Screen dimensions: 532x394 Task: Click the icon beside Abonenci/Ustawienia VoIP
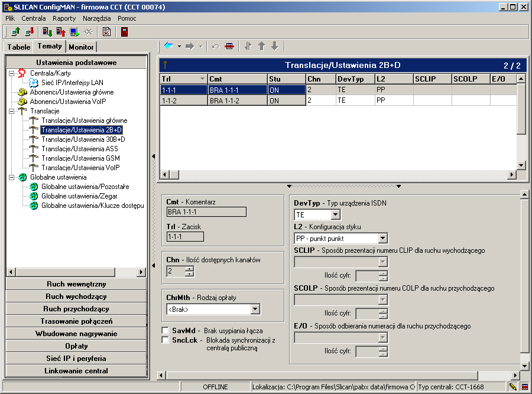[22, 102]
